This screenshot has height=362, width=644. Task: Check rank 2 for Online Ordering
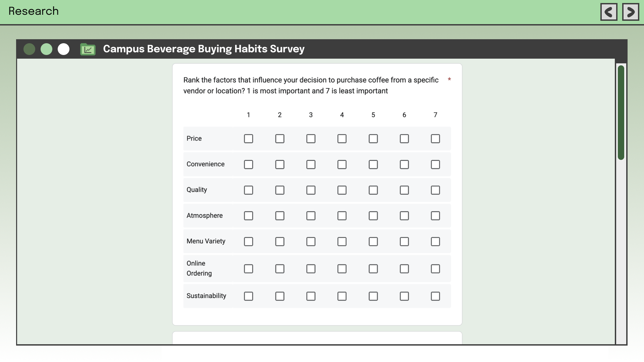coord(280,269)
